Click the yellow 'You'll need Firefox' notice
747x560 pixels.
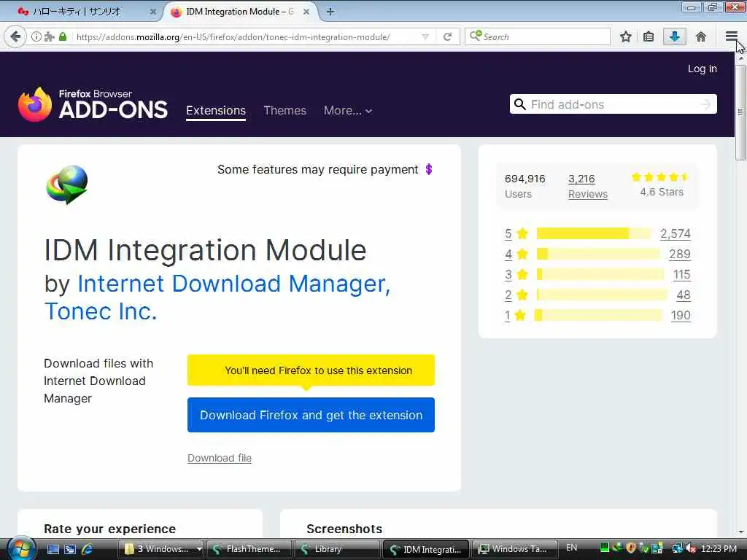311,370
